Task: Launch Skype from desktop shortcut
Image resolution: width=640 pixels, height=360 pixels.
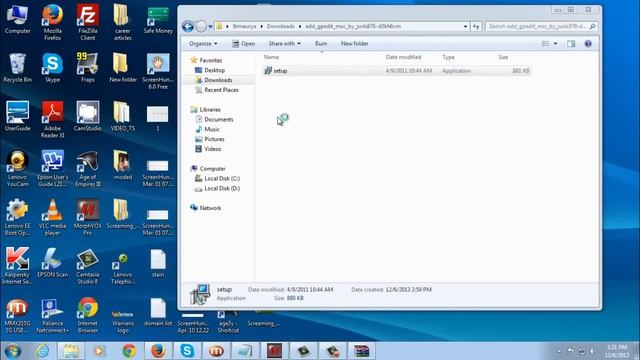Action: 52,68
